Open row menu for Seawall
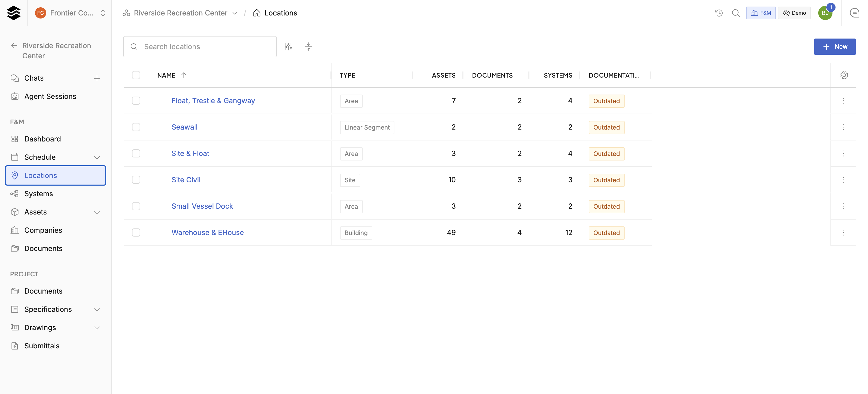Image resolution: width=868 pixels, height=394 pixels. click(x=844, y=127)
